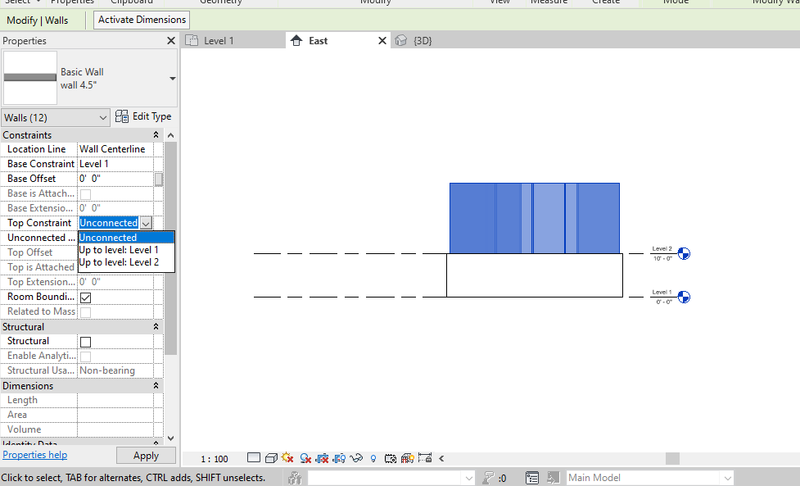Viewport: 800px width, 486px height.
Task: Click Properties scrollbar down arrow
Action: click(x=171, y=438)
